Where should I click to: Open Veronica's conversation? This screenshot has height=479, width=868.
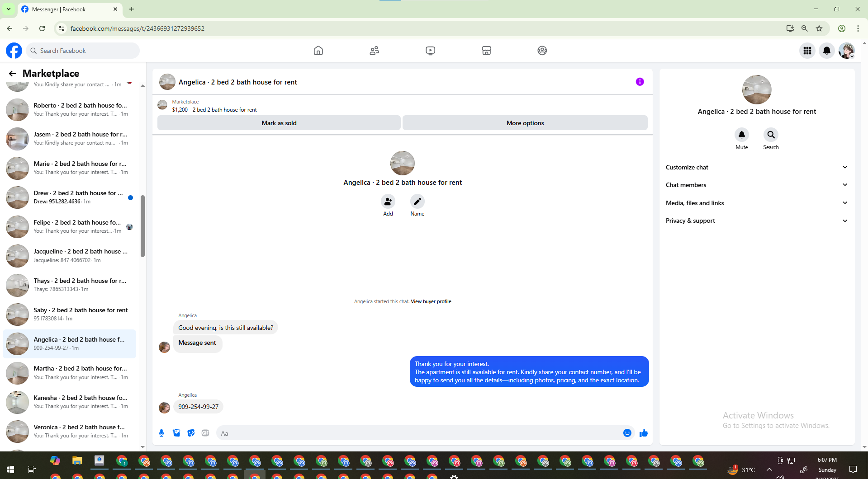69,432
